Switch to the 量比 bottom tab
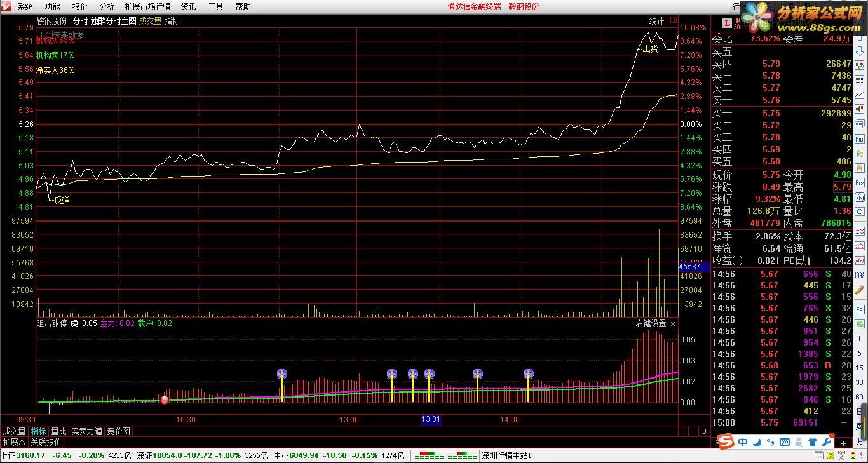The width and height of the screenshot is (868, 463). pyautogui.click(x=58, y=431)
